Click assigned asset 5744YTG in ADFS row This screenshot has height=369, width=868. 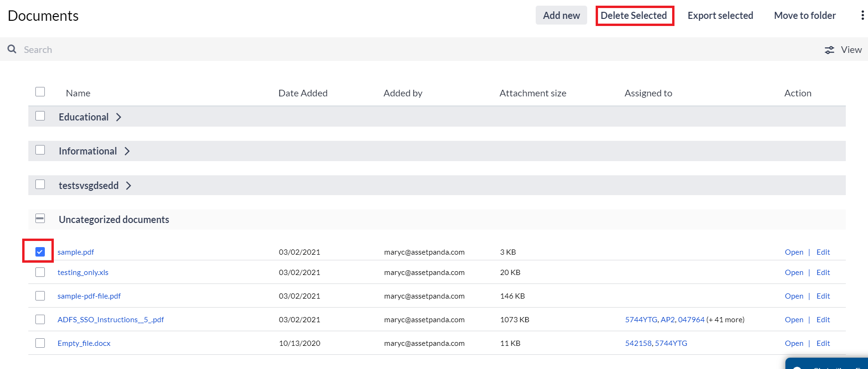tap(641, 319)
